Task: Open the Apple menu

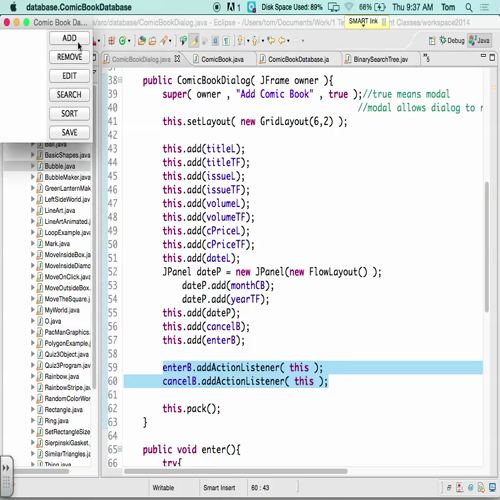Action: click(x=13, y=7)
